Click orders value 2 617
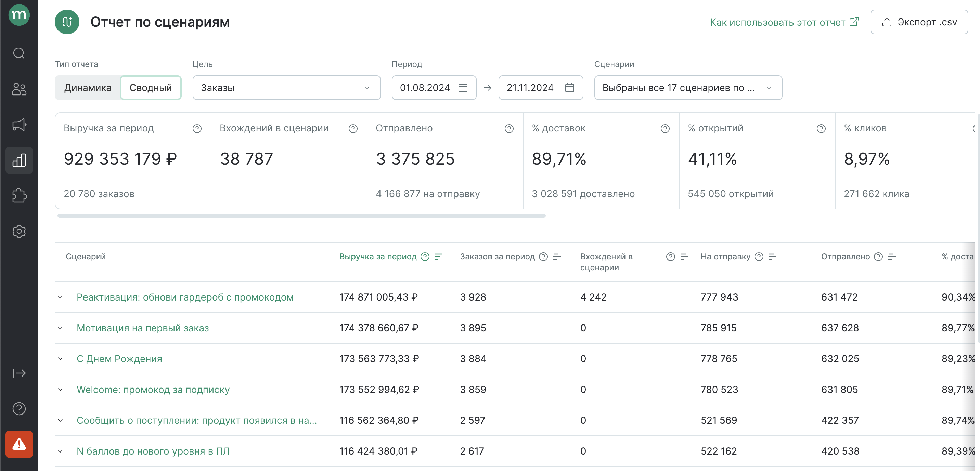This screenshot has height=471, width=980. (x=472, y=451)
